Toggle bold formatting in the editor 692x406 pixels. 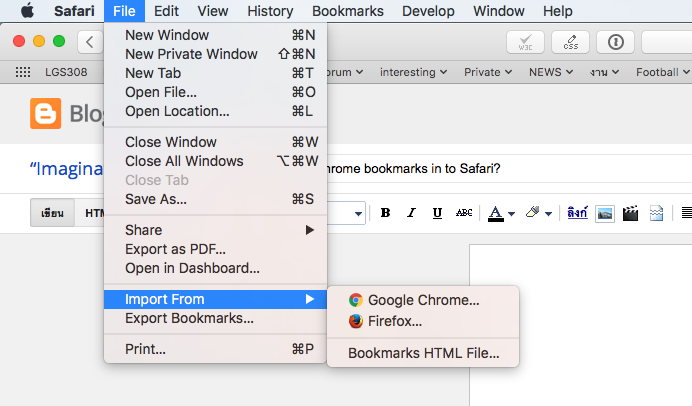coord(385,213)
